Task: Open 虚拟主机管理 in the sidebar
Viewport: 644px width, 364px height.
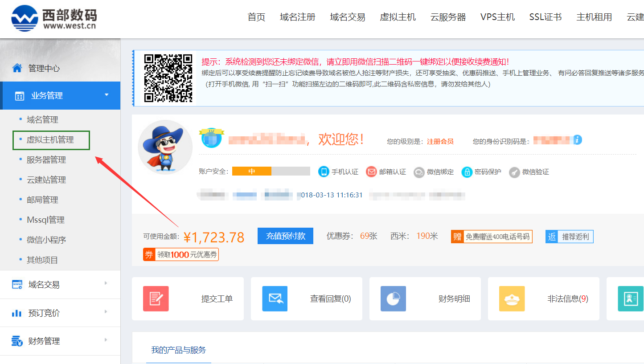Action: pos(50,140)
